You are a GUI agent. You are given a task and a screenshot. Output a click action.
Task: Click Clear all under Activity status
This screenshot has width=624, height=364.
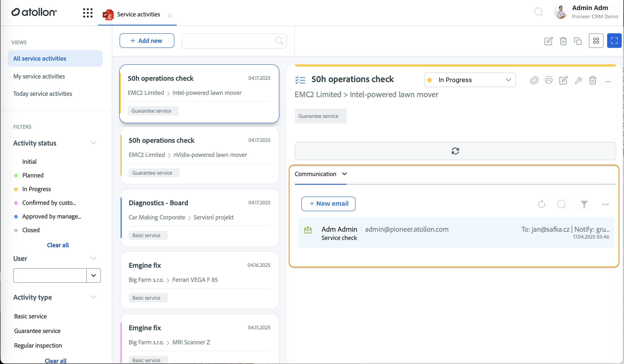point(58,245)
